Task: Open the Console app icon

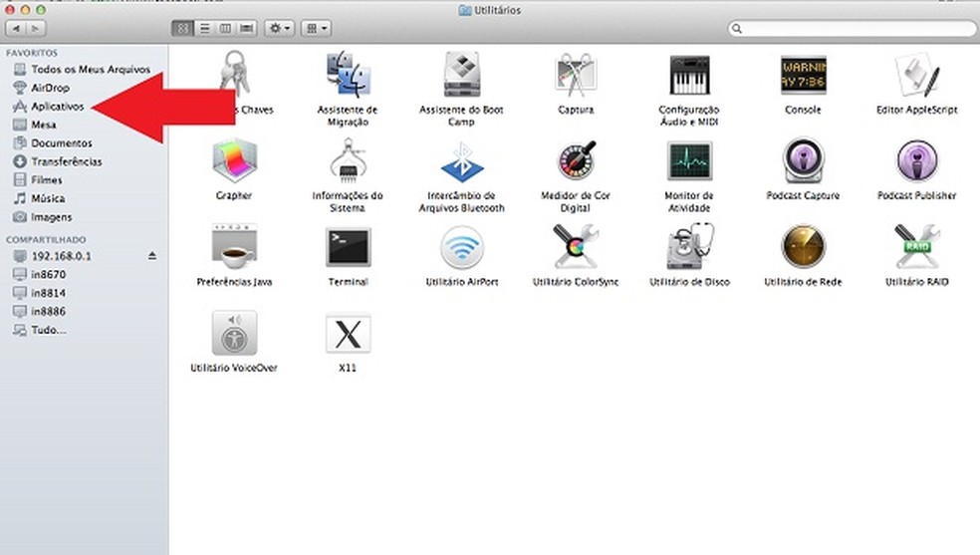Action: tap(803, 77)
